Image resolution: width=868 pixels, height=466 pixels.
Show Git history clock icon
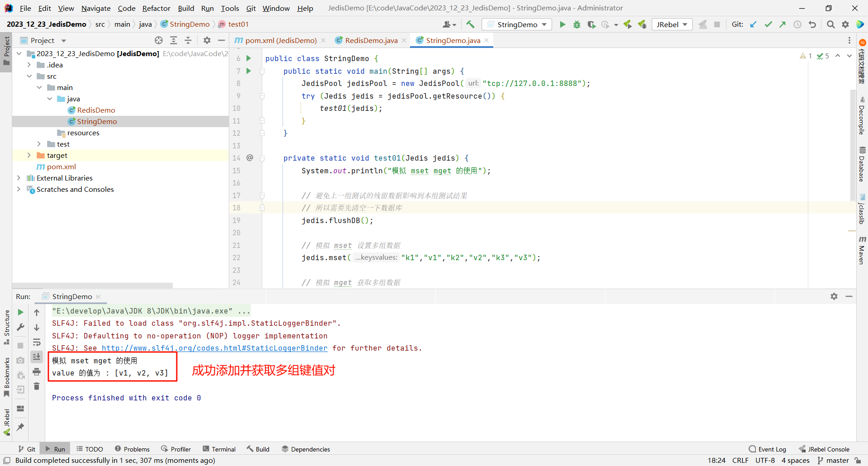pyautogui.click(x=797, y=24)
